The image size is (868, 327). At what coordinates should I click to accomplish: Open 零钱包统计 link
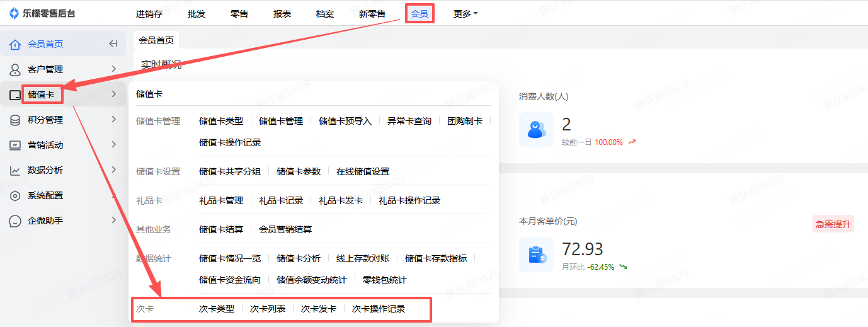(385, 280)
